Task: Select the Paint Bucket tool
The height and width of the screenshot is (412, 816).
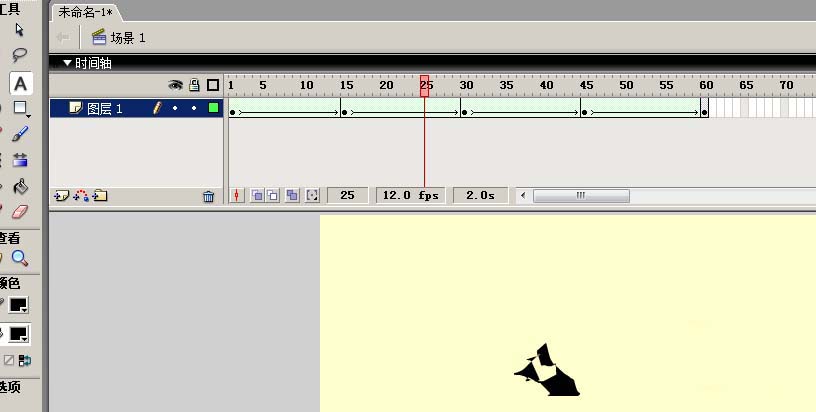Action: [20, 186]
